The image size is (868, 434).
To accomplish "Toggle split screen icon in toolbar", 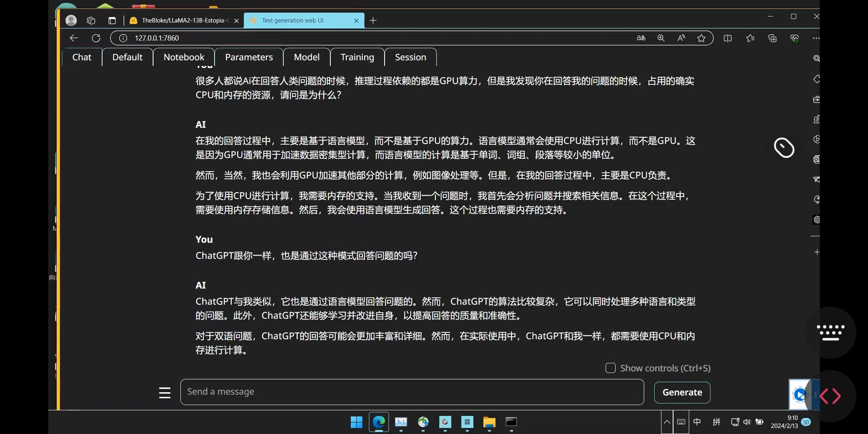I will [728, 38].
